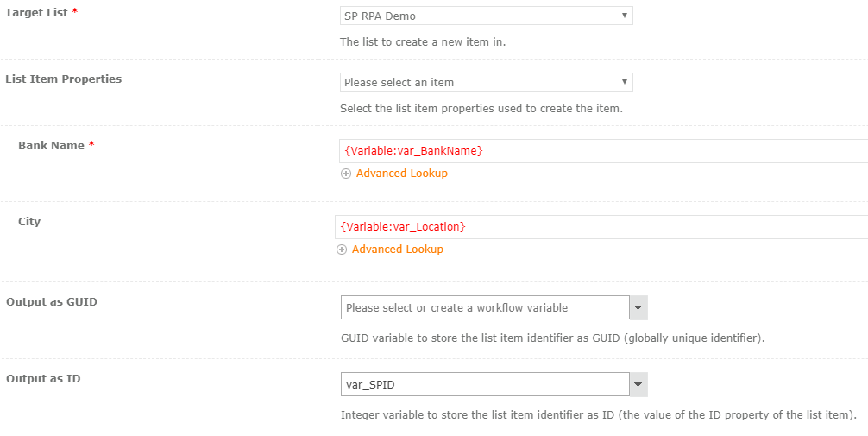Click into the City input field
The image size is (868, 436).
coord(604,227)
